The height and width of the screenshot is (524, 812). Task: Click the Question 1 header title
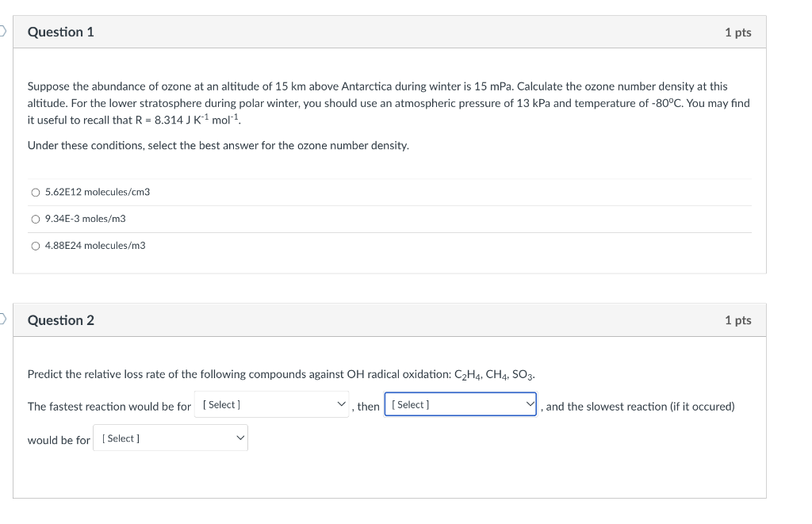pyautogui.click(x=61, y=33)
